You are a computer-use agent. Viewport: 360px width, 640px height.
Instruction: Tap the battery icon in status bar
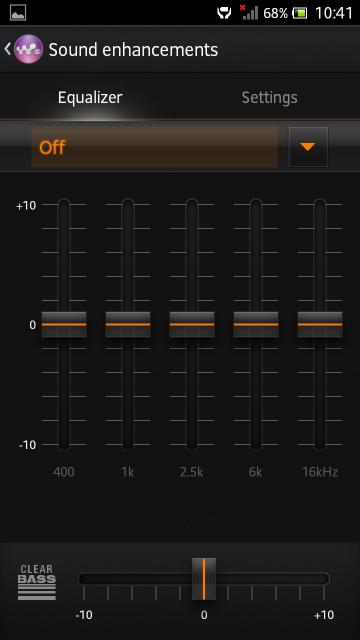coord(300,13)
